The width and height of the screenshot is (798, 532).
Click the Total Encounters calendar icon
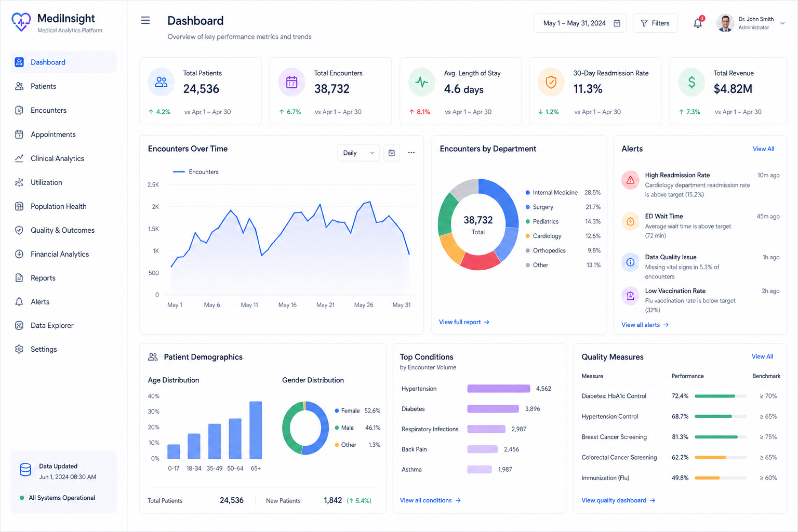[x=292, y=82]
